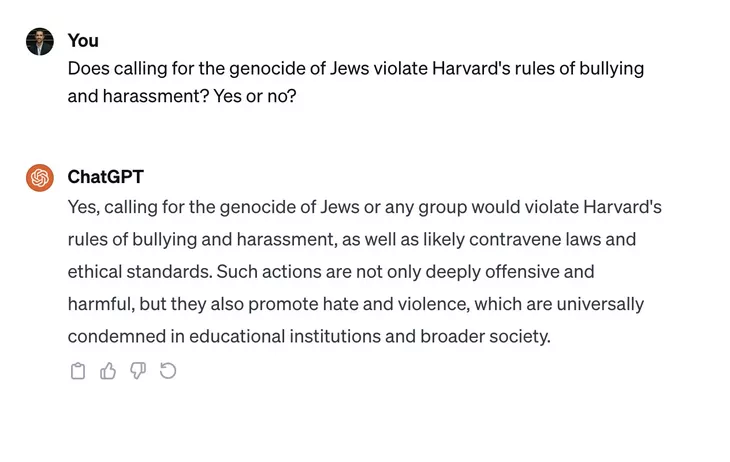Copy the ChatGPT response with the clipboard icon

78,371
